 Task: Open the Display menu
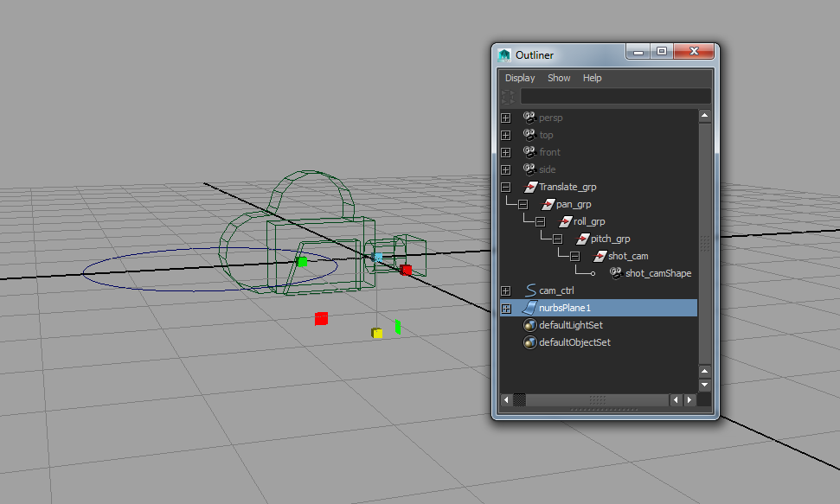point(519,78)
